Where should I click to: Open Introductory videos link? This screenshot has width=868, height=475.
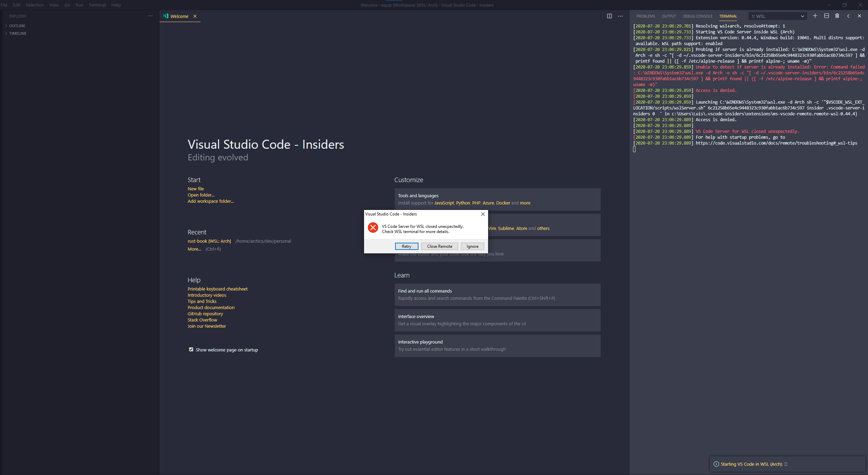207,295
